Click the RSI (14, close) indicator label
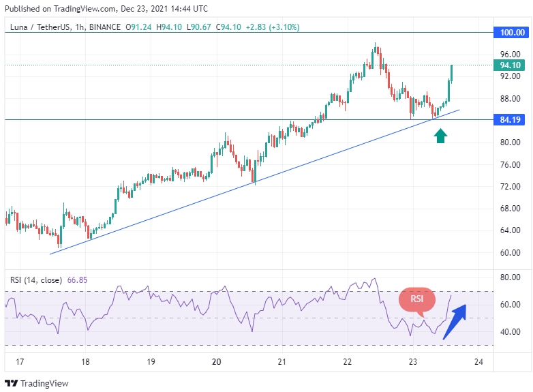Image resolution: width=533 pixels, height=392 pixels. click(36, 280)
